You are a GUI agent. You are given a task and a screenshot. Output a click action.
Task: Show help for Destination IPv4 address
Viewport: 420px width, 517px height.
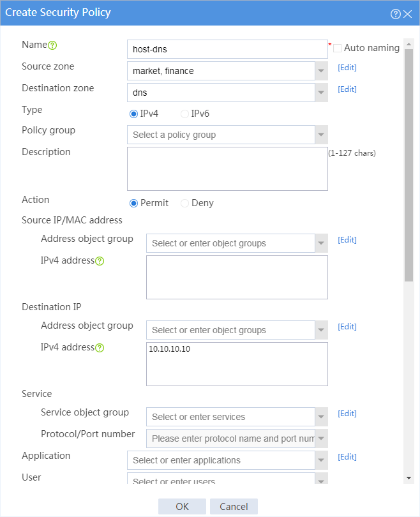100,348
